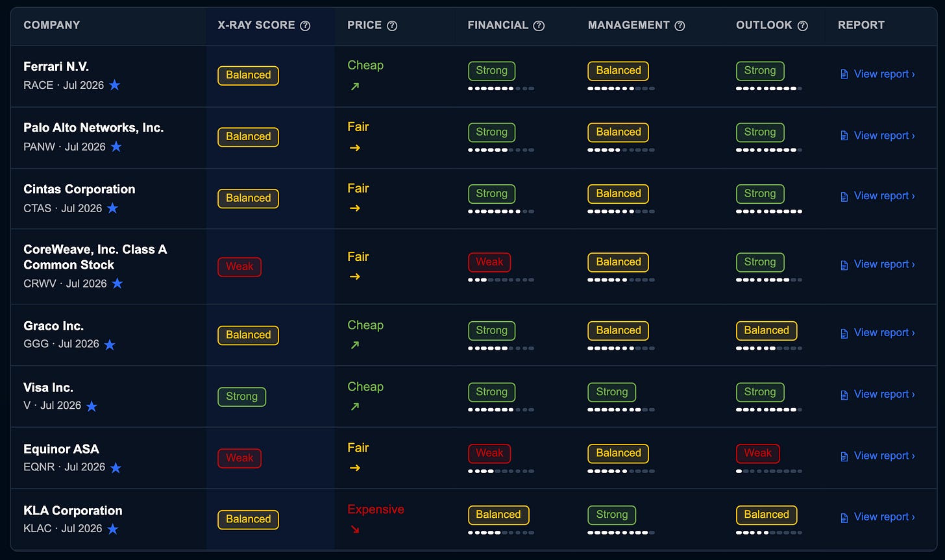Click CoreWeave's Weak financial badge
Viewport: 945px width, 560px height.
pyautogui.click(x=489, y=262)
